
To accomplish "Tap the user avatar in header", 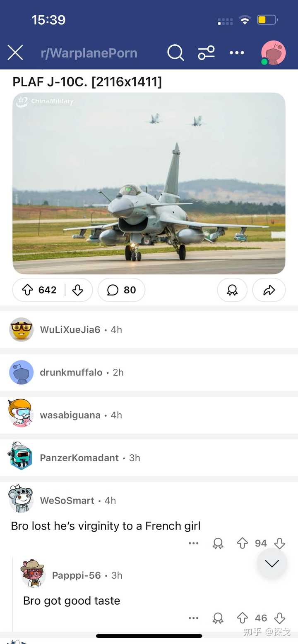I will click(x=273, y=53).
